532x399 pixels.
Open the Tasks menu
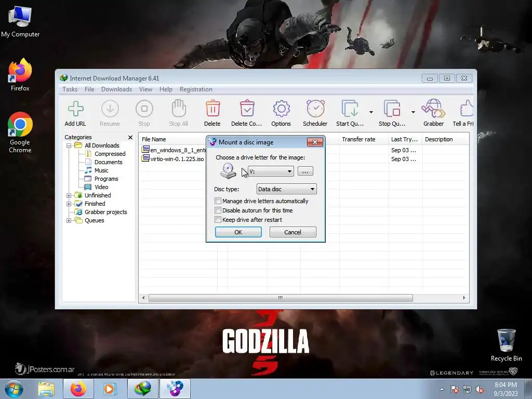coord(70,89)
